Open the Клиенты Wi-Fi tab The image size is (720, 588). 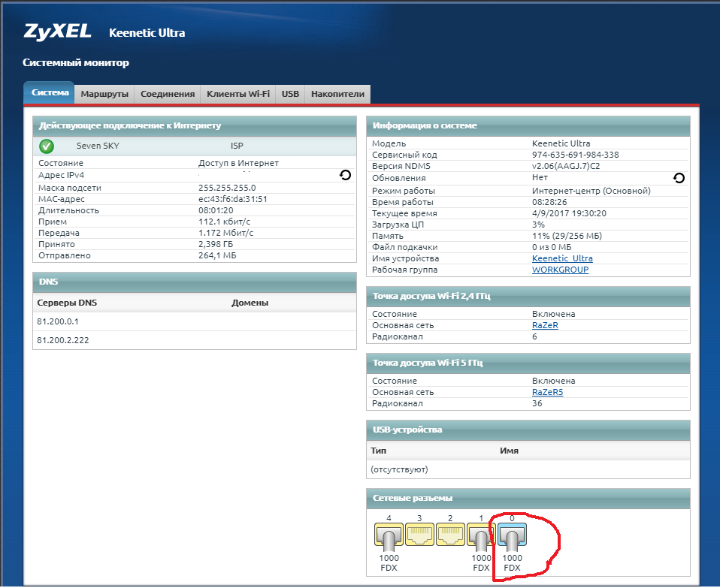click(x=238, y=94)
